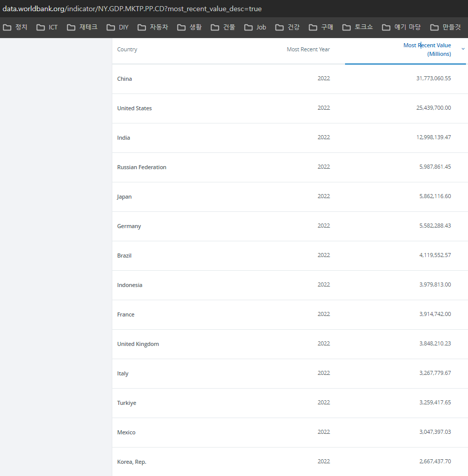Open the ICT bookmark folder
The width and height of the screenshot is (468, 476).
pos(47,27)
